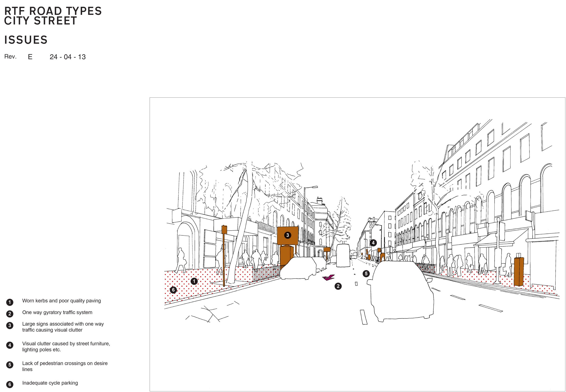This screenshot has width=566, height=392.
Task: Click marker 5 beside the front car
Action: click(366, 274)
